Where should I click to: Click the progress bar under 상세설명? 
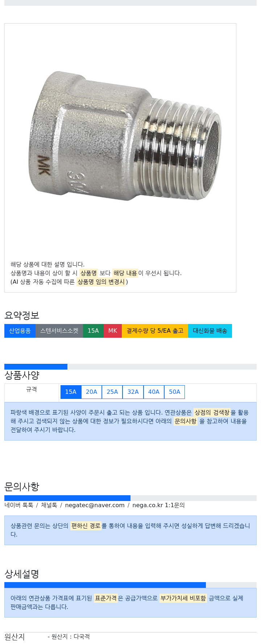[130, 585]
